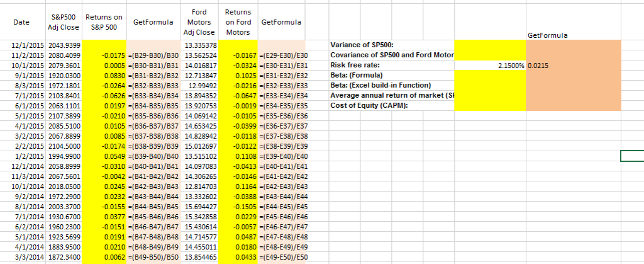Image resolution: width=644 pixels, height=264 pixels.
Task: Click the S&P return cell 0.0830
Action: point(104,75)
